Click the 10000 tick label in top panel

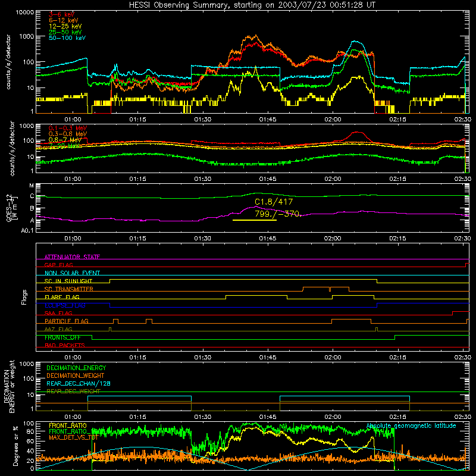coord(25,12)
